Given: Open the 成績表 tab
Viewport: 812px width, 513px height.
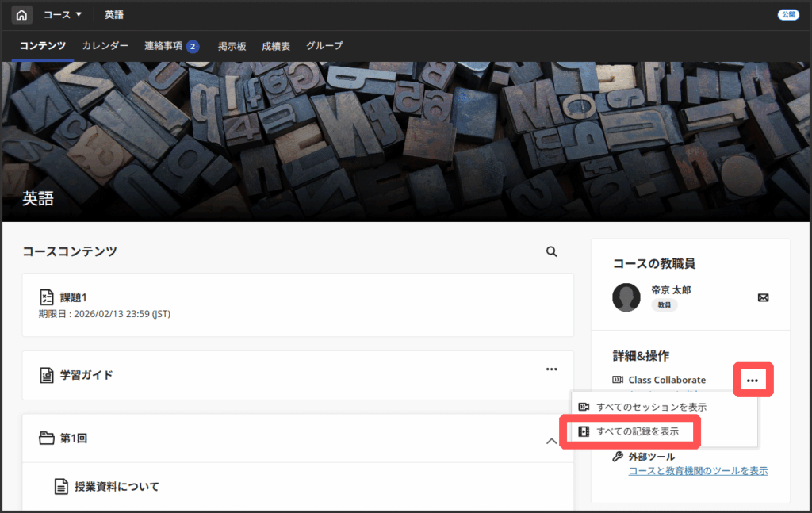Looking at the screenshot, I should 276,46.
